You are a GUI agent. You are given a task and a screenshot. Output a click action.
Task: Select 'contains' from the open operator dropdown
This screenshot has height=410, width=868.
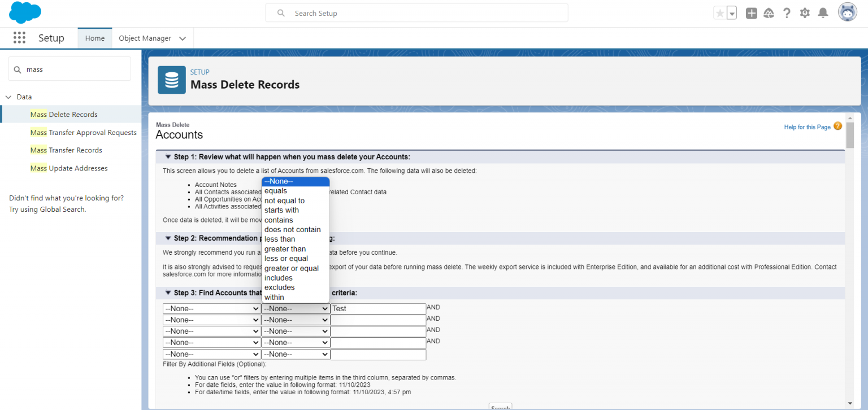tap(278, 220)
